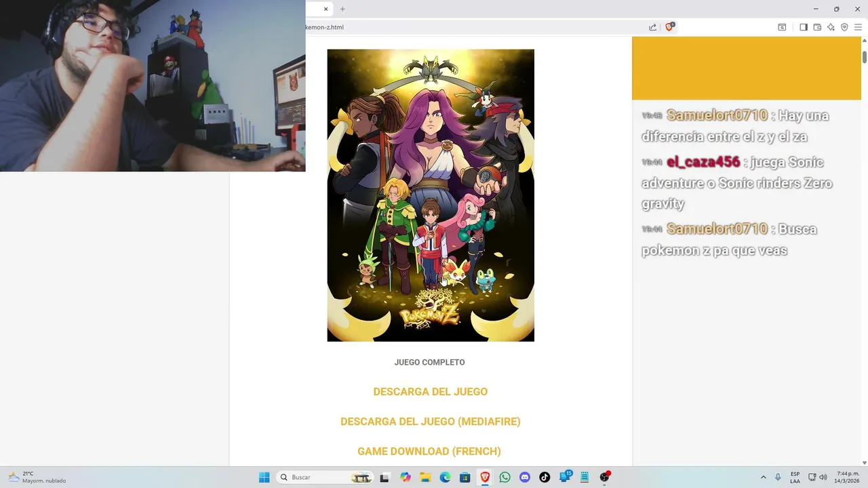Open Microsoft Edge from taskbar
The height and width of the screenshot is (488, 868).
pos(445,477)
